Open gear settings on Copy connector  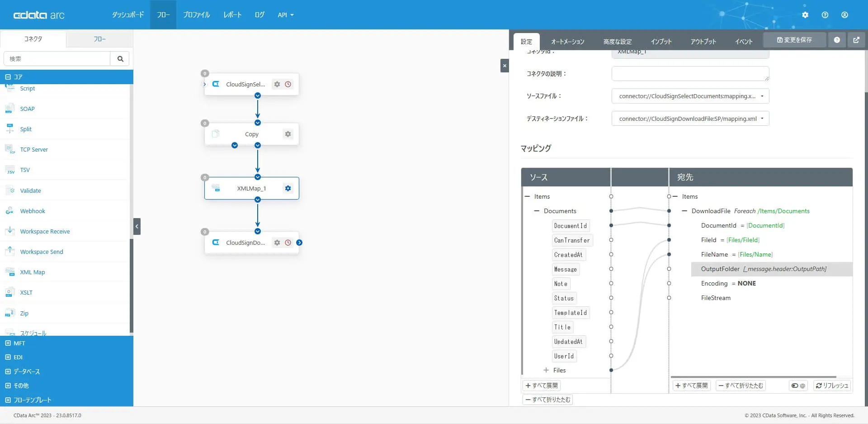(288, 134)
